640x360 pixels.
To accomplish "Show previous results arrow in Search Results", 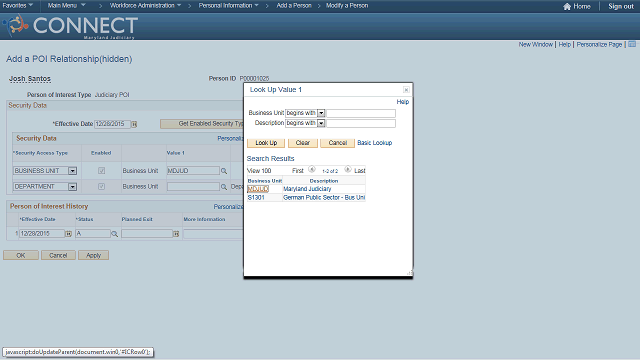I will point(312,169).
